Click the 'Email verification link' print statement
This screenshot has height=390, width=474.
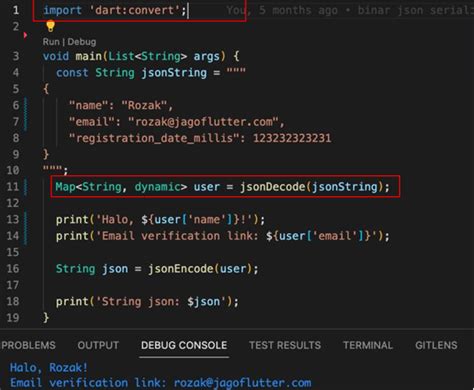(223, 236)
